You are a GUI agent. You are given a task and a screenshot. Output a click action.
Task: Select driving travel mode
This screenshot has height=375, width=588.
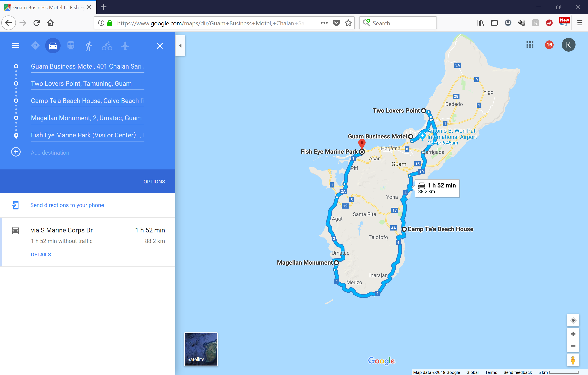click(x=53, y=46)
